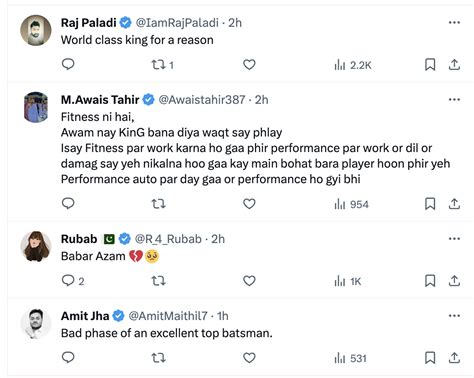Share Raj Paladi's tweet
Screen dimensions: 474x378
454,65
